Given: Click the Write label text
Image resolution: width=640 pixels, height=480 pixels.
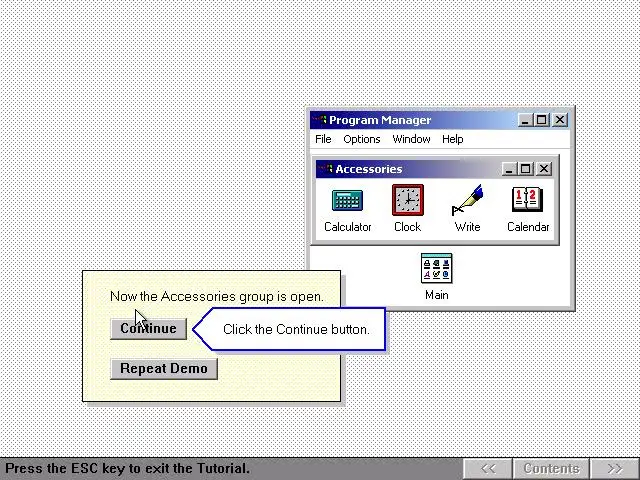Looking at the screenshot, I should point(467,227).
